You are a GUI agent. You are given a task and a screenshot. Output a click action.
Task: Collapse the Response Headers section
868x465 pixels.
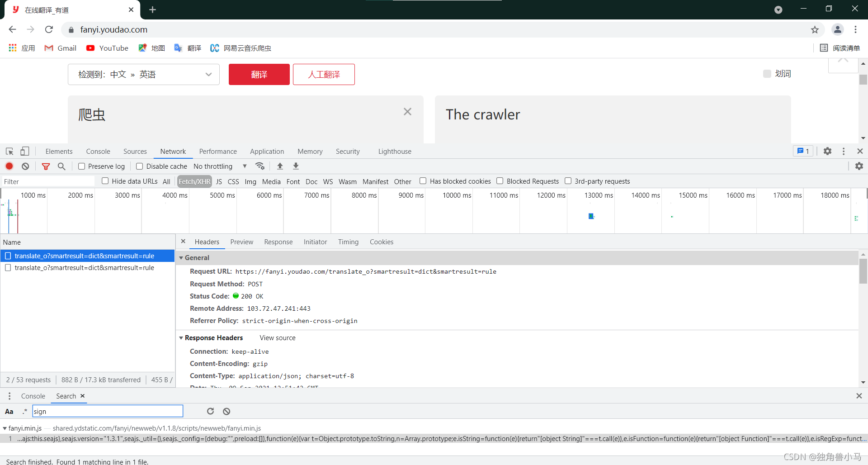point(181,338)
